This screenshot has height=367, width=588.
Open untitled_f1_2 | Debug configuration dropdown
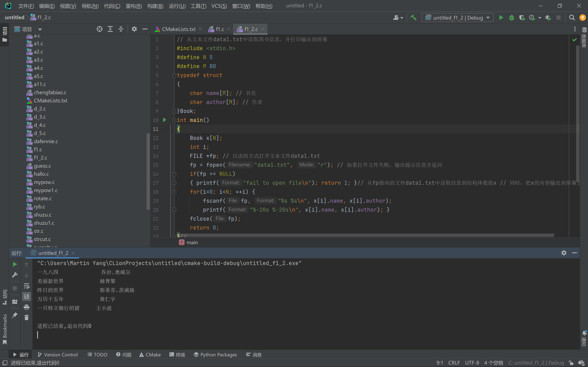[x=458, y=18]
